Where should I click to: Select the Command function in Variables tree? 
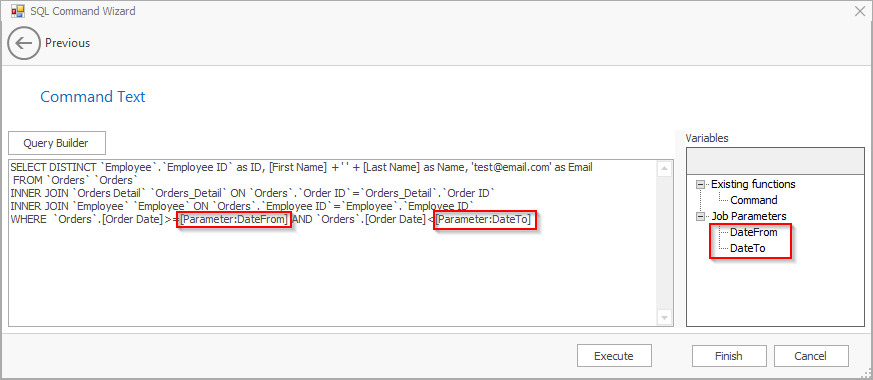tap(753, 200)
